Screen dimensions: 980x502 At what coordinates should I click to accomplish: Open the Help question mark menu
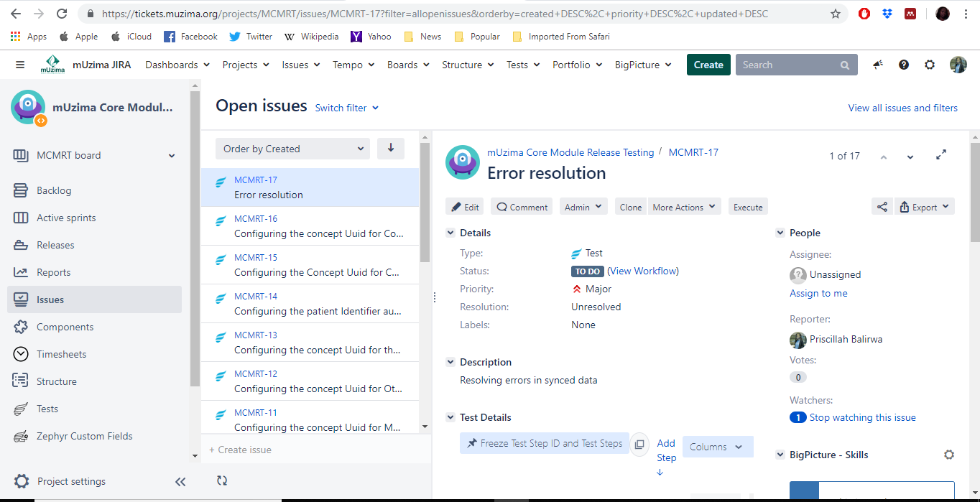point(904,65)
